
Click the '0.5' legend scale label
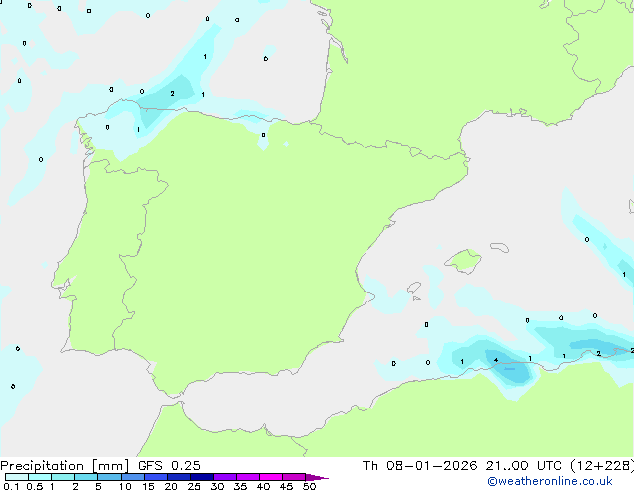[35, 486]
